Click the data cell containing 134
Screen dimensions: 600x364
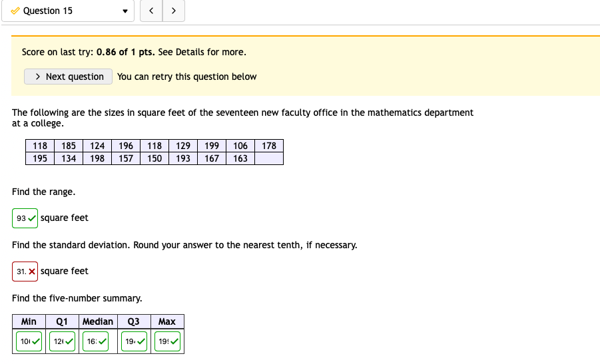pyautogui.click(x=69, y=158)
